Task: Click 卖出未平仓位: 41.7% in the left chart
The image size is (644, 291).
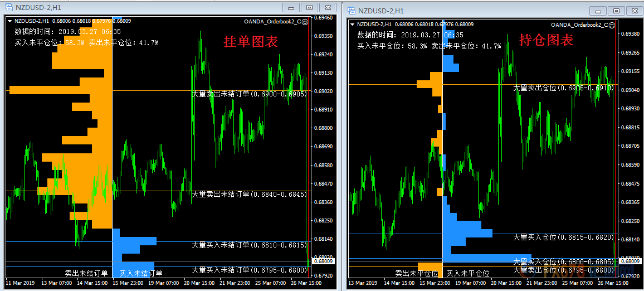Action: [124, 42]
